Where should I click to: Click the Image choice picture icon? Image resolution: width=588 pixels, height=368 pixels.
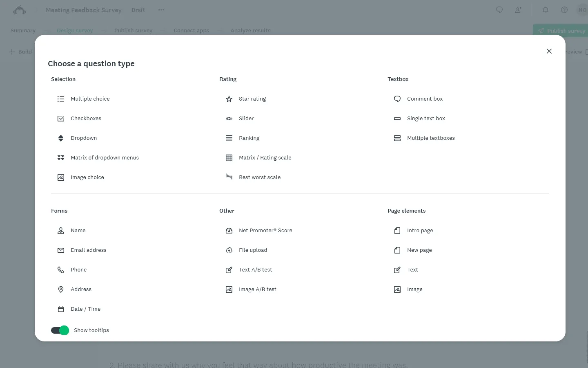tap(61, 177)
